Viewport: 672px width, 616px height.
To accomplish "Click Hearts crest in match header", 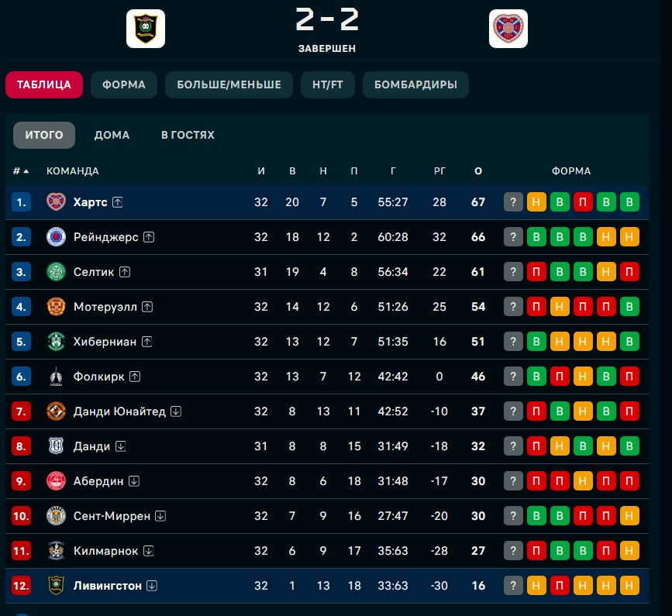I will pyautogui.click(x=508, y=29).
